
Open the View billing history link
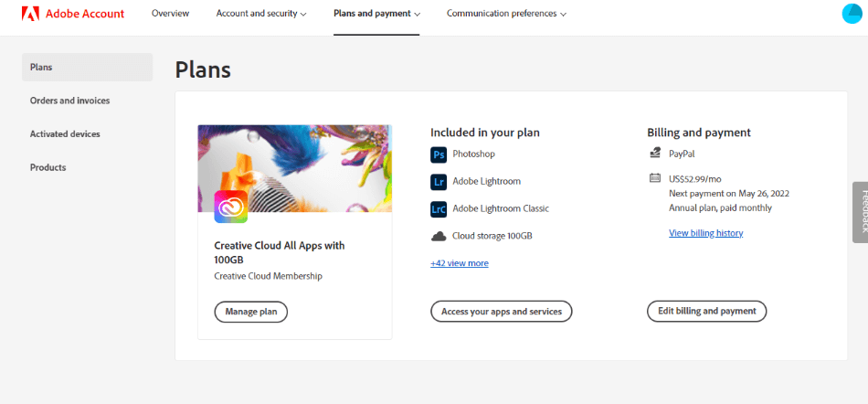tap(705, 233)
